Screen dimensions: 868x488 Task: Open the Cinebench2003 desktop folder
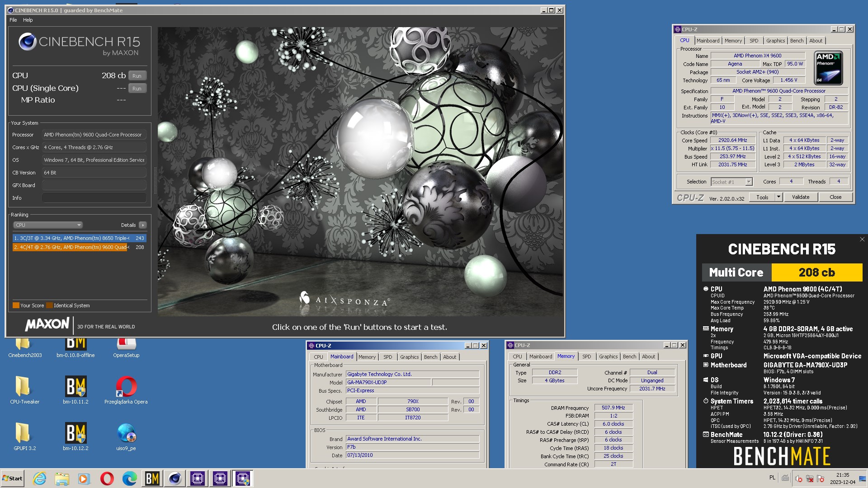pos(24,347)
